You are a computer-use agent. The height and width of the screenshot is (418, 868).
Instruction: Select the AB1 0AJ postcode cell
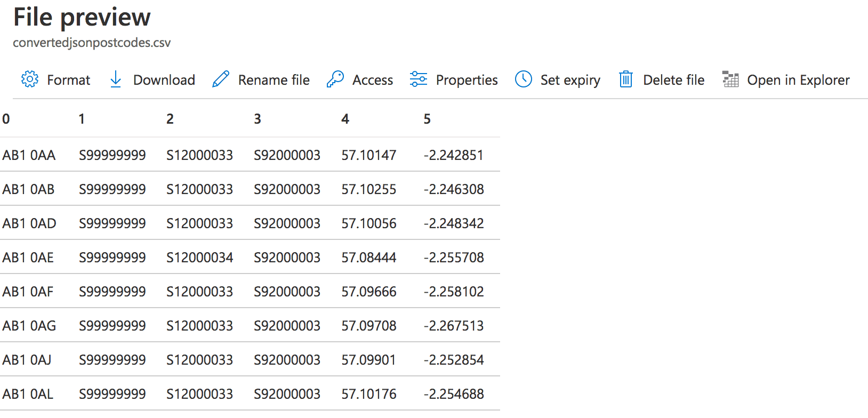tap(27, 360)
